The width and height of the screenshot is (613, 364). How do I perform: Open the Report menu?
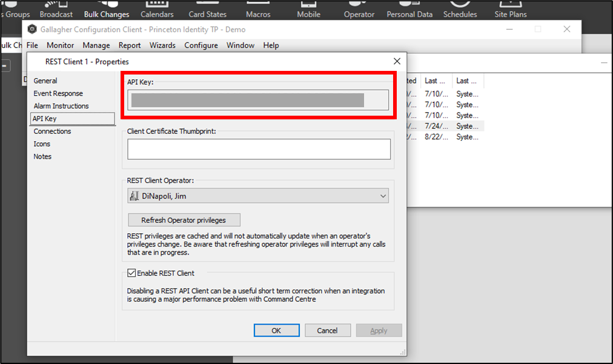(130, 45)
